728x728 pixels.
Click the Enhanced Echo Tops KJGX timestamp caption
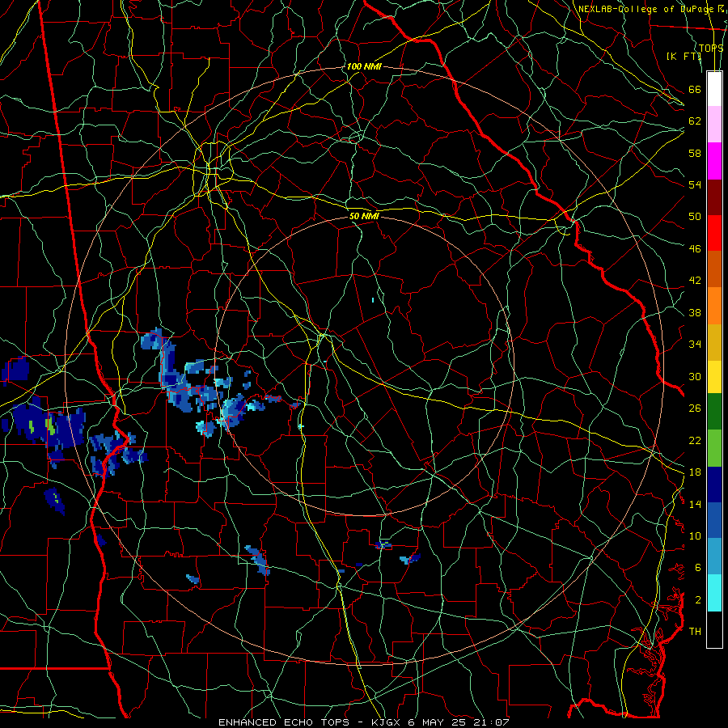pos(364,722)
